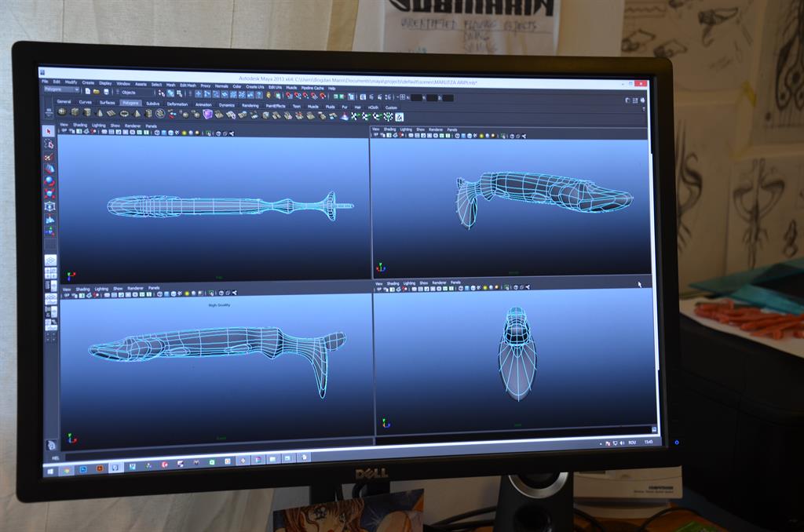Toggle the Channel Box icon at top right

[x=642, y=100]
